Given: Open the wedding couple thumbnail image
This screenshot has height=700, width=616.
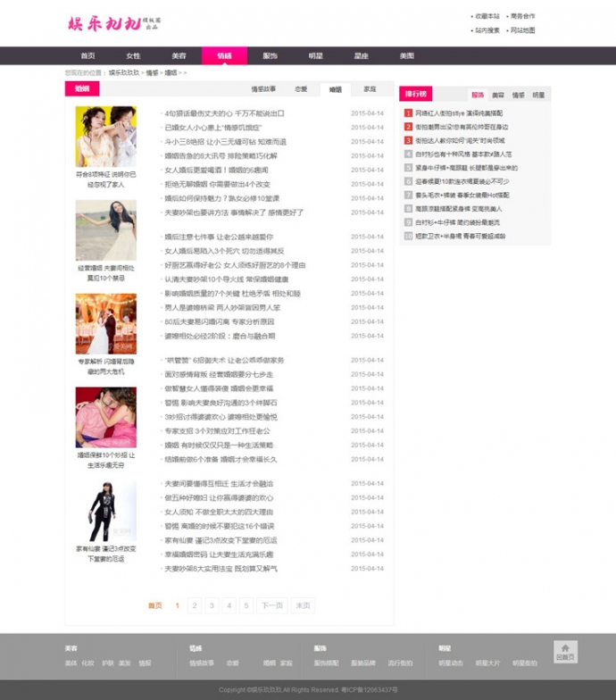Looking at the screenshot, I should [105, 324].
